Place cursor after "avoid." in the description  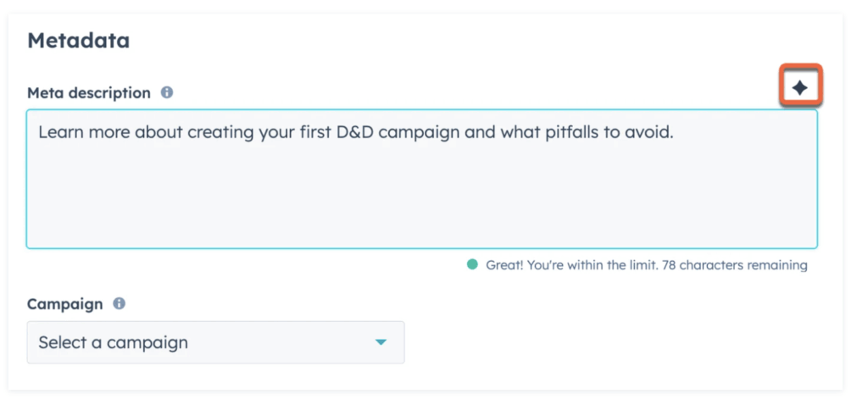pyautogui.click(x=675, y=133)
